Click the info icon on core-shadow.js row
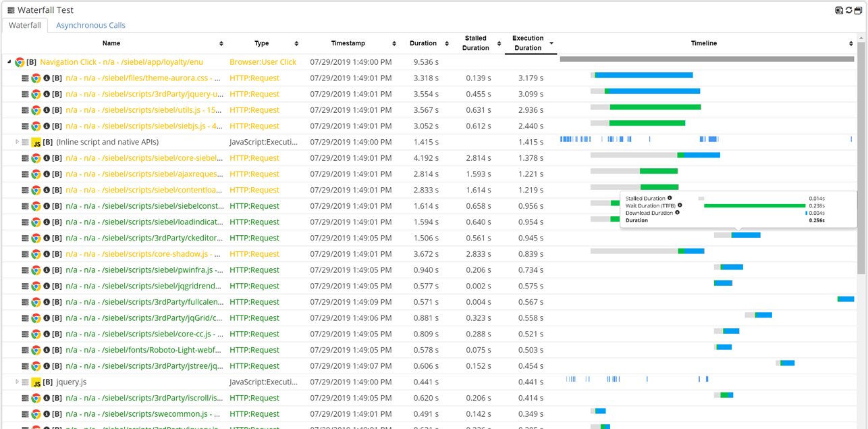This screenshot has height=429, width=868. coord(47,255)
